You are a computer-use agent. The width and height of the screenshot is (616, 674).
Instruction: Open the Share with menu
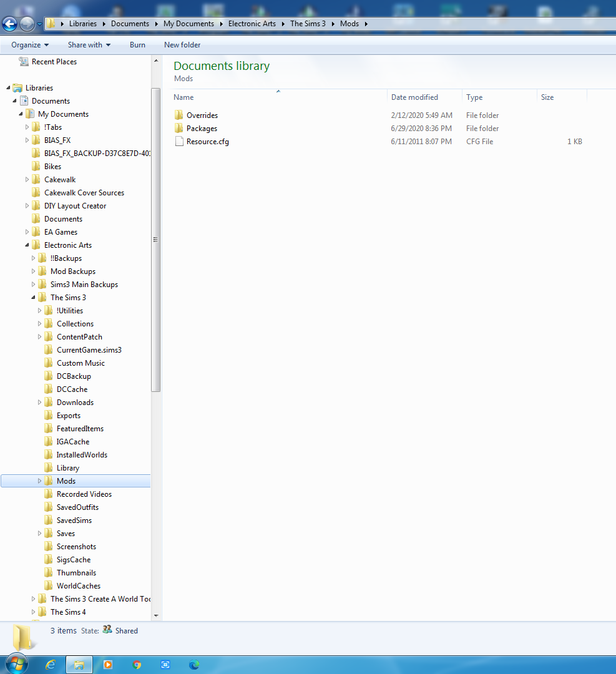89,45
